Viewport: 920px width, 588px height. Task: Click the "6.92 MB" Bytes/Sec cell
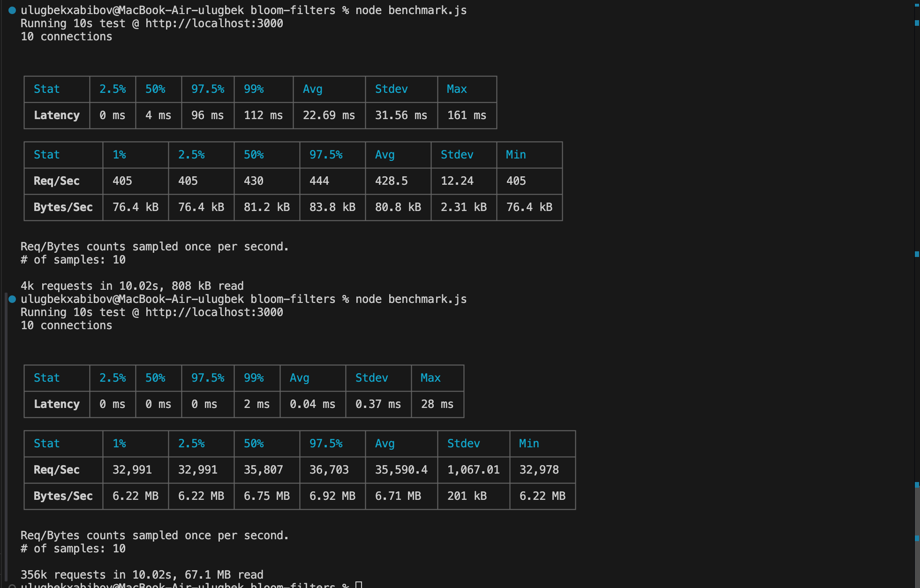coord(332,496)
